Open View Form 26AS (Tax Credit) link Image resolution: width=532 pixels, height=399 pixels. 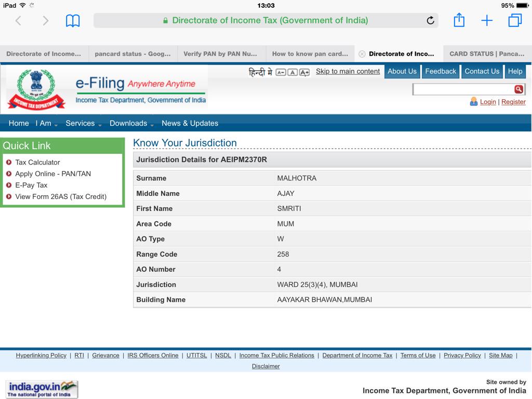(x=61, y=196)
